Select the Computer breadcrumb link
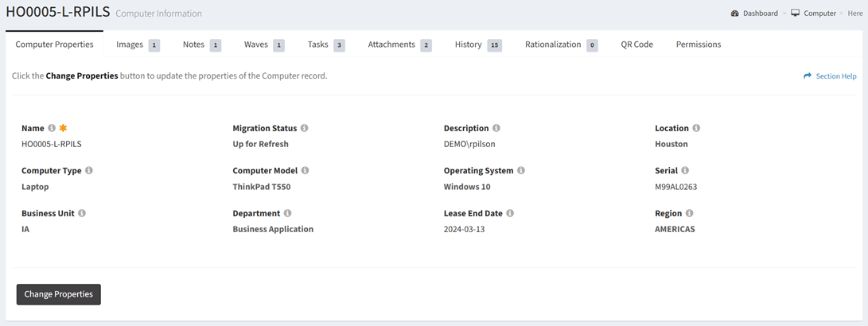The height and width of the screenshot is (326, 868). pyautogui.click(x=819, y=14)
